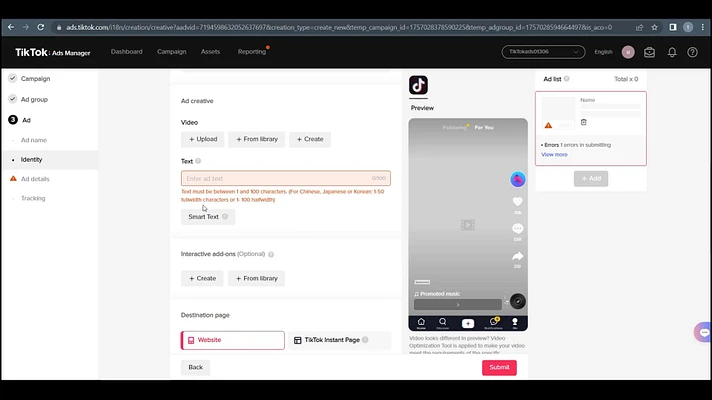Screen dimensions: 712x400
Task: Go to the Assets menu
Action: (210, 52)
